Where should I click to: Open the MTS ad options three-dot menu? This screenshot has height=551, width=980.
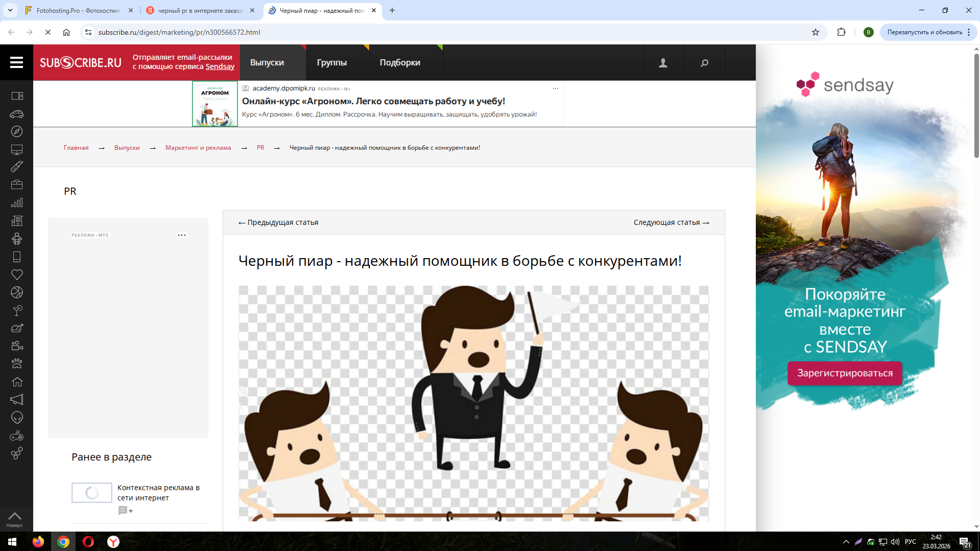click(x=182, y=235)
